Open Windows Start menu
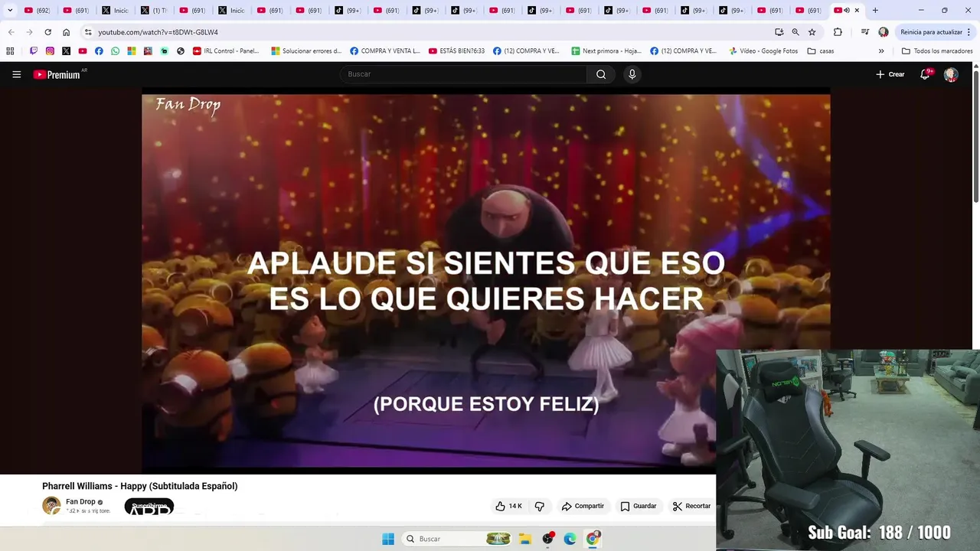 click(388, 539)
